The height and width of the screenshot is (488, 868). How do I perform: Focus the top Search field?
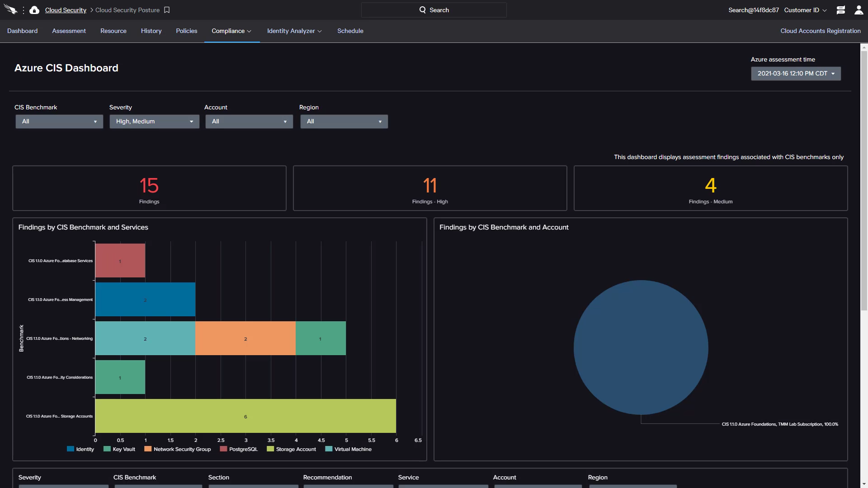click(434, 10)
